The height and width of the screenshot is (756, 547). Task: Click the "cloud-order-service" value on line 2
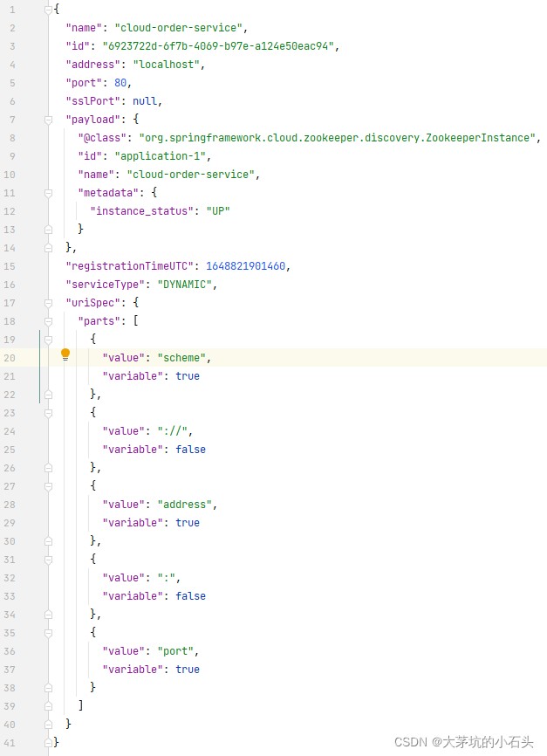[x=178, y=28]
